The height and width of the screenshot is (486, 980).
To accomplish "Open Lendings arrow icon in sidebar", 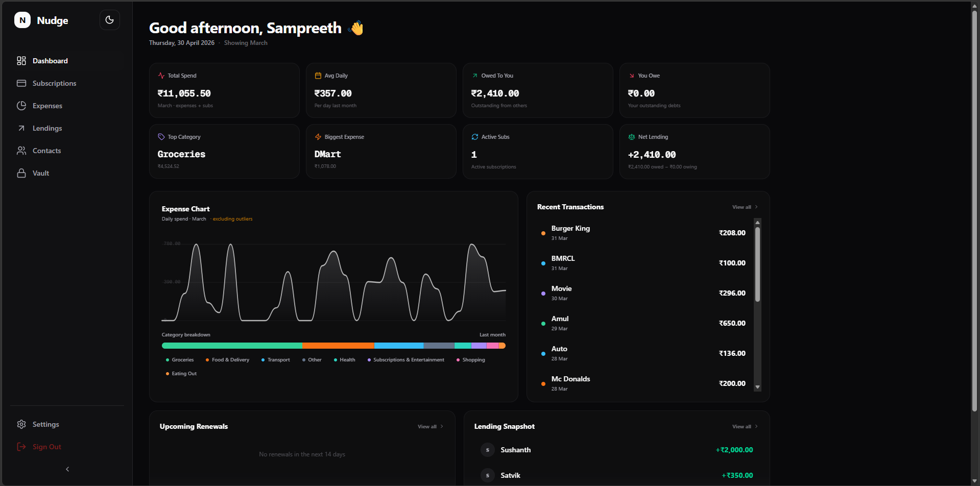I will [21, 128].
